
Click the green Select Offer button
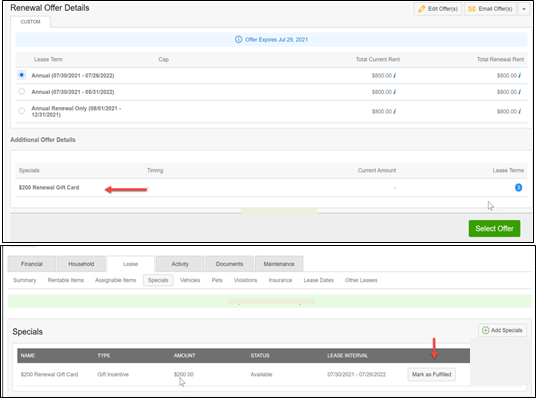tap(494, 228)
